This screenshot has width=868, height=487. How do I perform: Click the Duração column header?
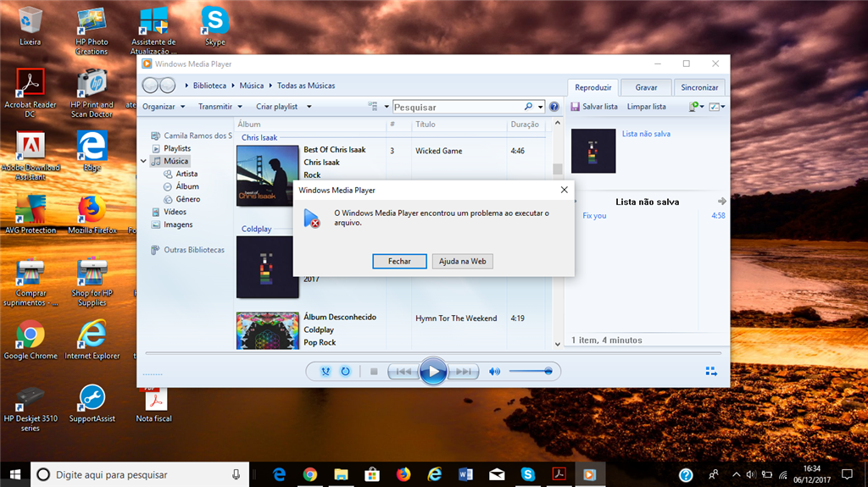pos(524,125)
